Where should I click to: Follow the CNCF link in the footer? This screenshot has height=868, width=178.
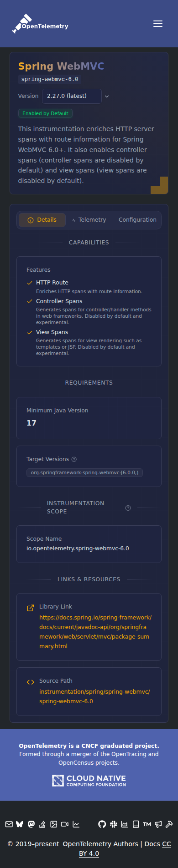click(90, 746)
